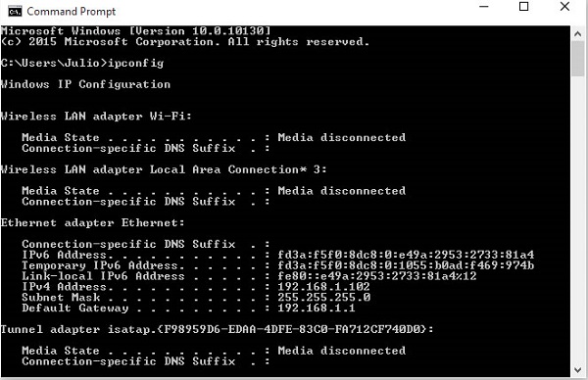Viewport: 588px width, 380px height.
Task: Click the empty scrollbar track below thumb
Action: coord(577,219)
